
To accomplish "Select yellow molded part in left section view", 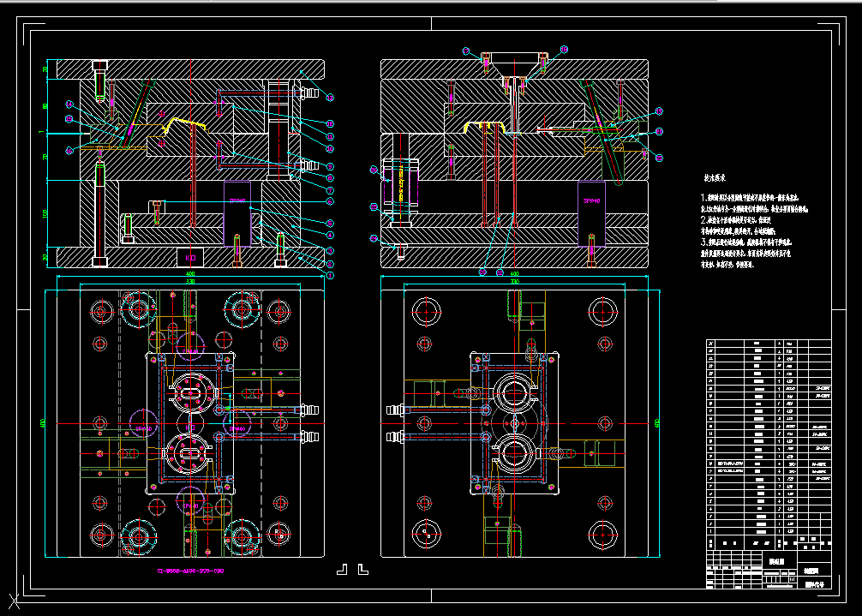I will (186, 124).
